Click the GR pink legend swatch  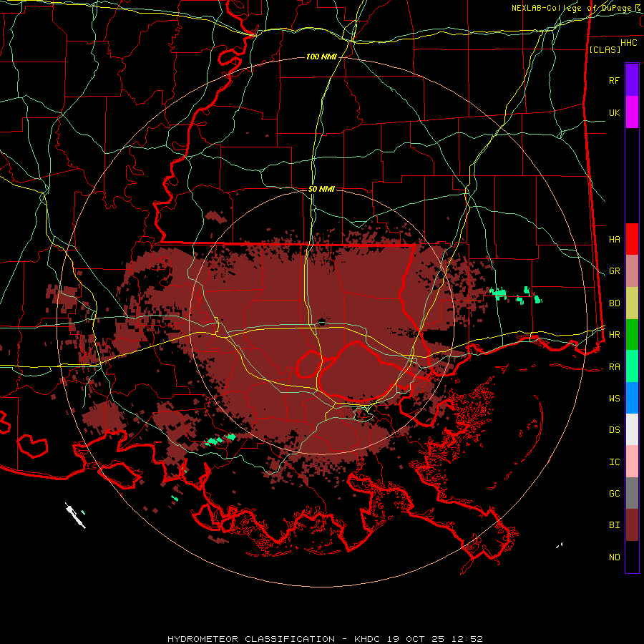[x=632, y=271]
